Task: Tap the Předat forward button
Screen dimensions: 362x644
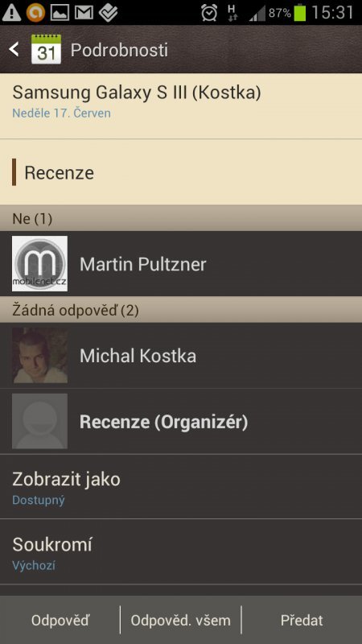Action: click(x=302, y=620)
